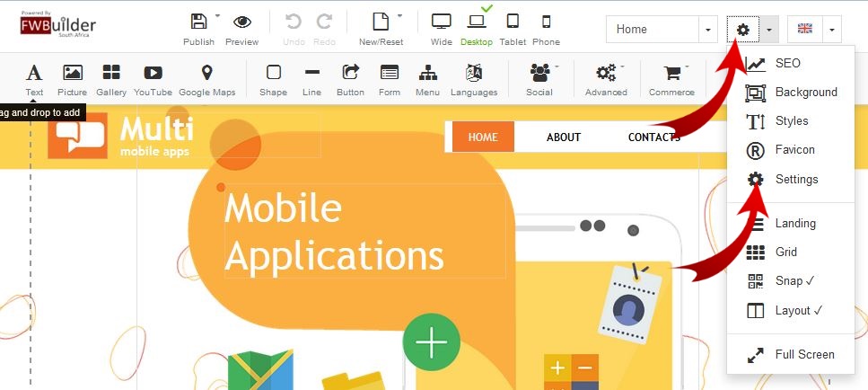Image resolution: width=868 pixels, height=390 pixels.
Task: Open New/Reset page icon
Action: pyautogui.click(x=381, y=22)
